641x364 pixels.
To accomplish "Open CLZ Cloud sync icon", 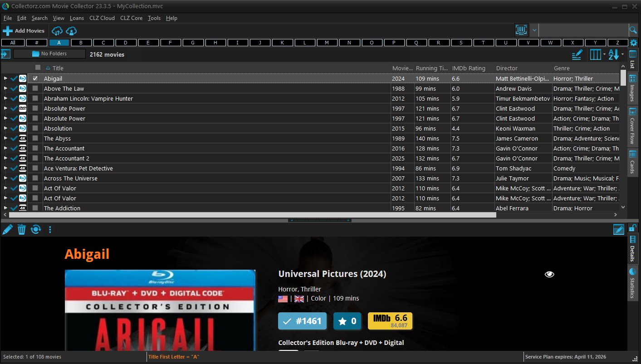I will tap(57, 31).
